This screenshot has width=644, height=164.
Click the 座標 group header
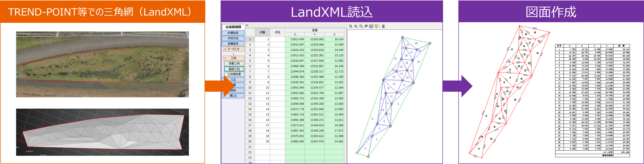tap(315, 30)
